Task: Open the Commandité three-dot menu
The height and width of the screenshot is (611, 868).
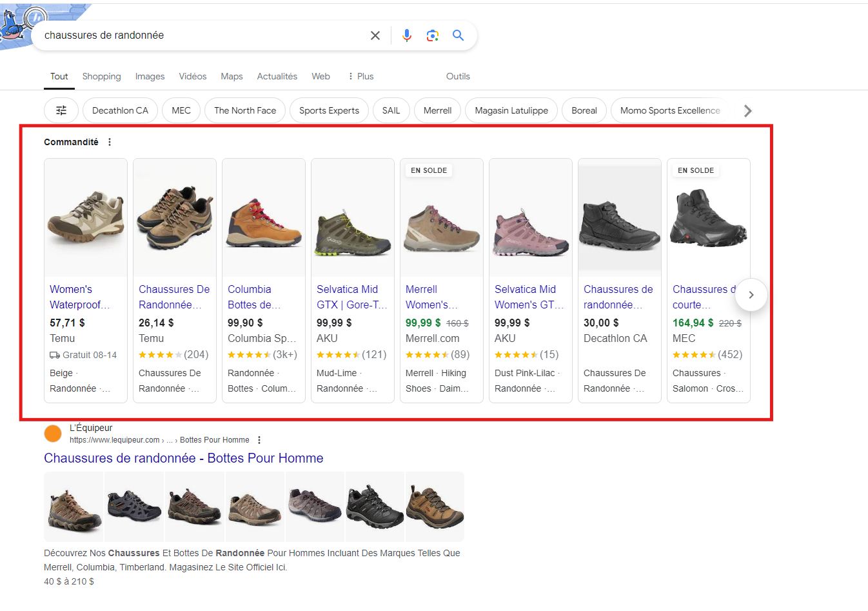Action: (x=110, y=142)
